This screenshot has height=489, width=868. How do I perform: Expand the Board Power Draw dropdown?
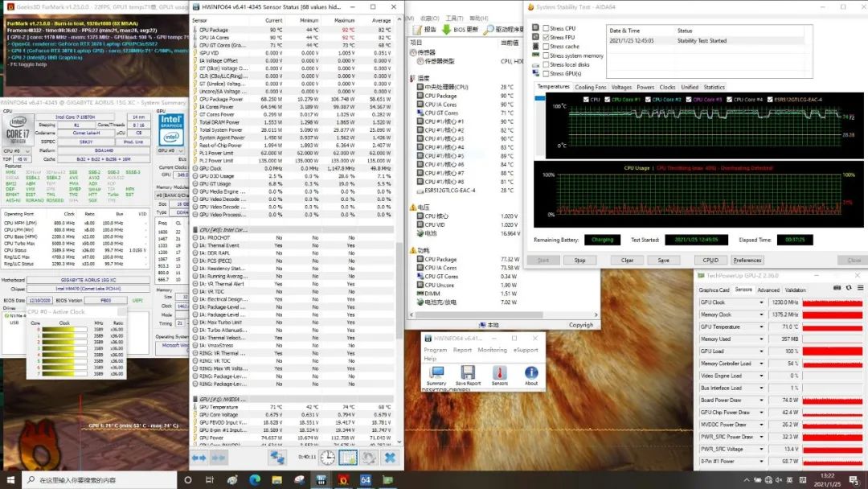point(762,400)
